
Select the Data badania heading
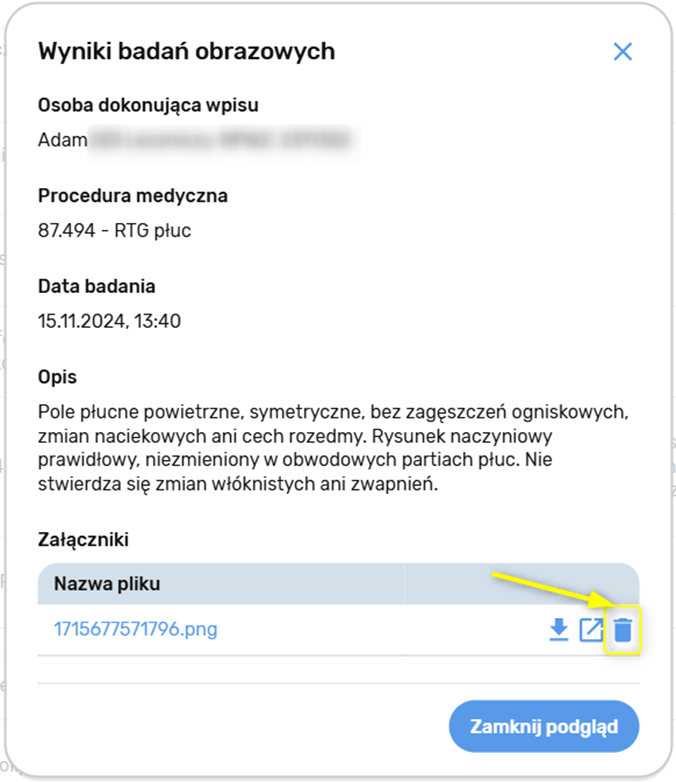click(x=96, y=286)
